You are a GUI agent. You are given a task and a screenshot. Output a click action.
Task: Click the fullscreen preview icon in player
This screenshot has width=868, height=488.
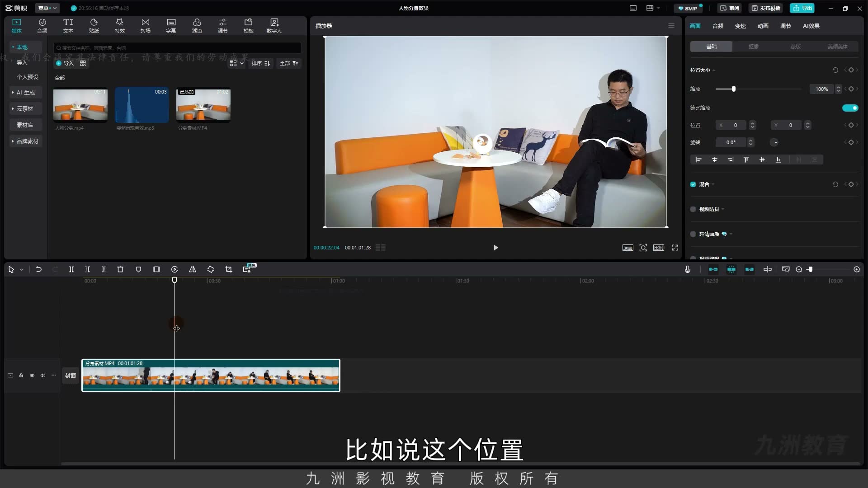(x=675, y=248)
